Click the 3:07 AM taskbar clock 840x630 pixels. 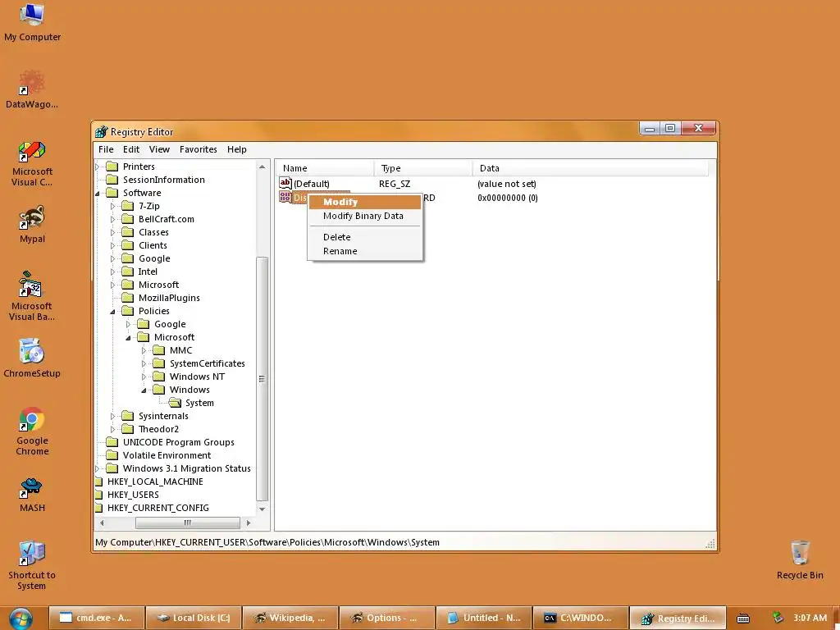(x=810, y=619)
